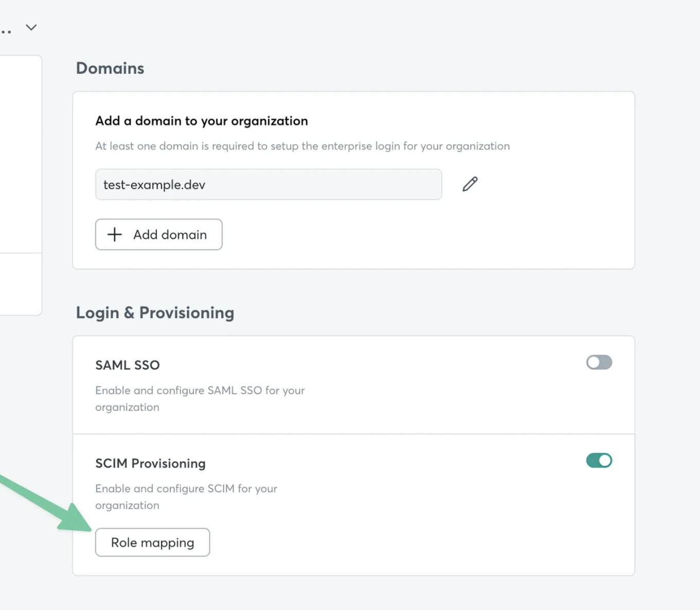Click the Domains section heading
The width and height of the screenshot is (700, 610).
(110, 68)
